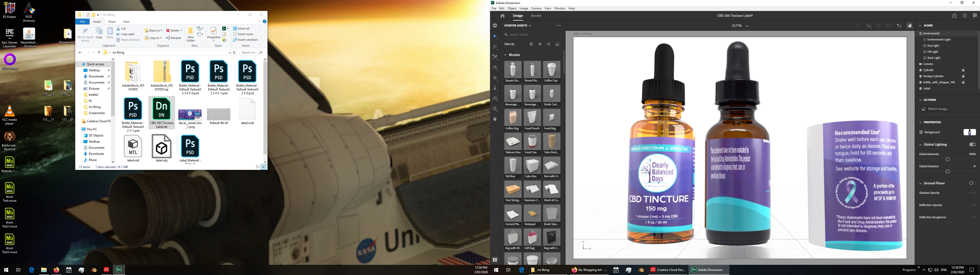Enable the Ground Plane toggle
This screenshot has width=980, height=275.
(972, 183)
